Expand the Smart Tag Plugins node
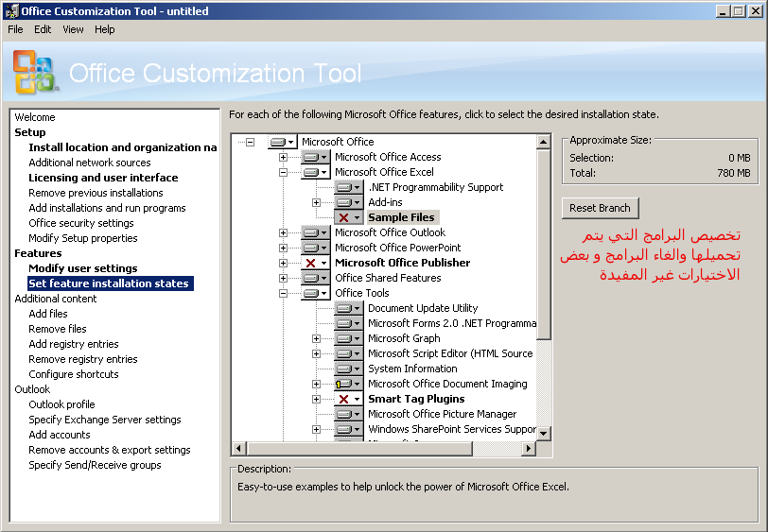The image size is (768, 532). (x=317, y=400)
